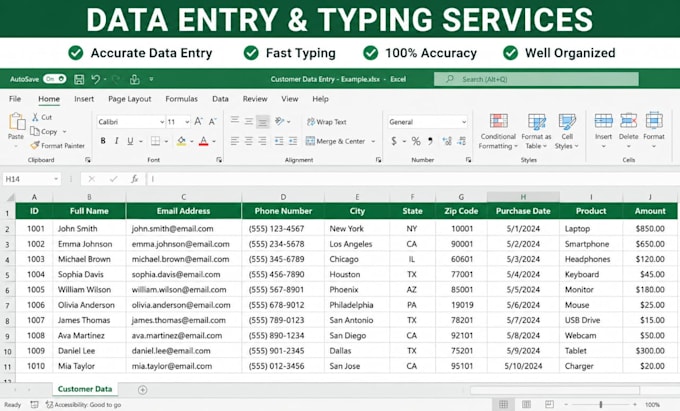Turn off the AutoSave switch
The width and height of the screenshot is (680, 411).
(55, 79)
